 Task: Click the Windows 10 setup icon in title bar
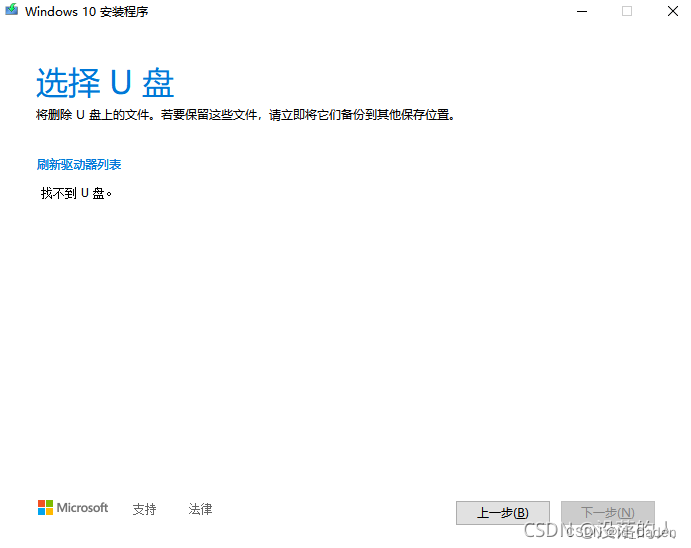11,10
